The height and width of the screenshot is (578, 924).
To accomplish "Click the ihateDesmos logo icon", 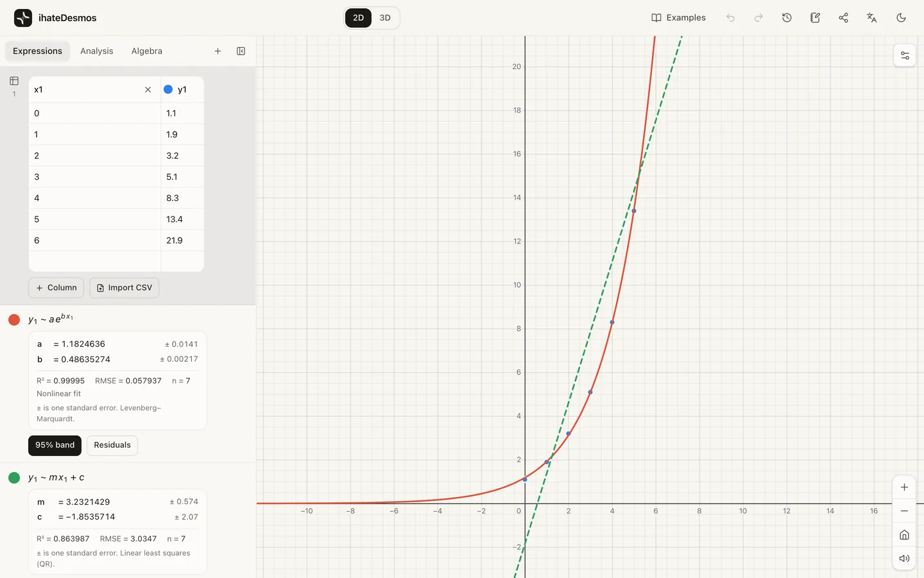I will coord(23,18).
